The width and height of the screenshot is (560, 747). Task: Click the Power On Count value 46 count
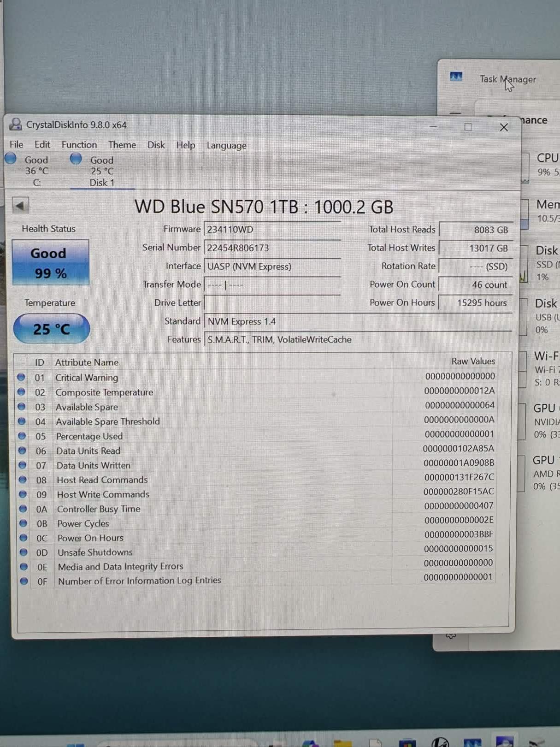point(476,285)
